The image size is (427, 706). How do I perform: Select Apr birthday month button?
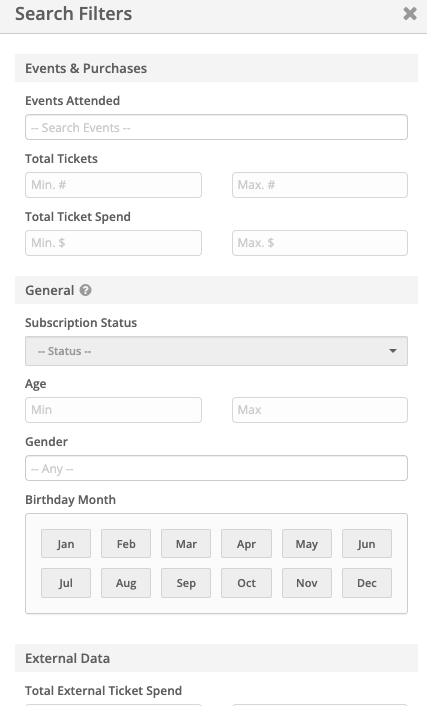point(246,544)
